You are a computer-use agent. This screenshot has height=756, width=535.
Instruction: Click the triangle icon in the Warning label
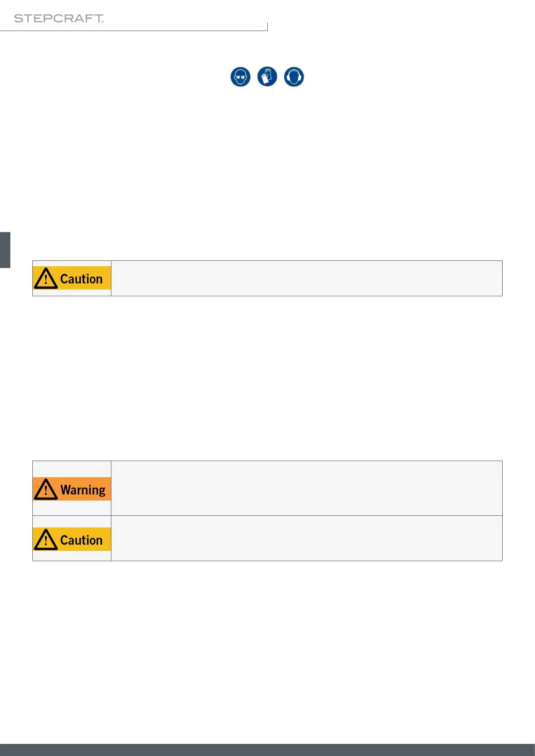45,489
